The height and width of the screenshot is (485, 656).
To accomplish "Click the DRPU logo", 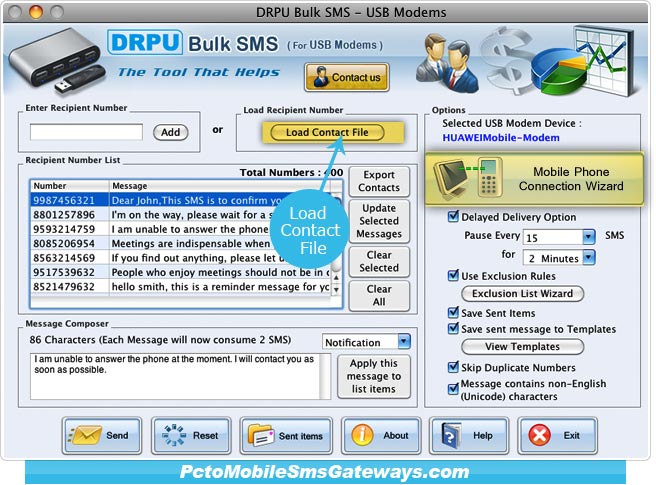I will 145,42.
